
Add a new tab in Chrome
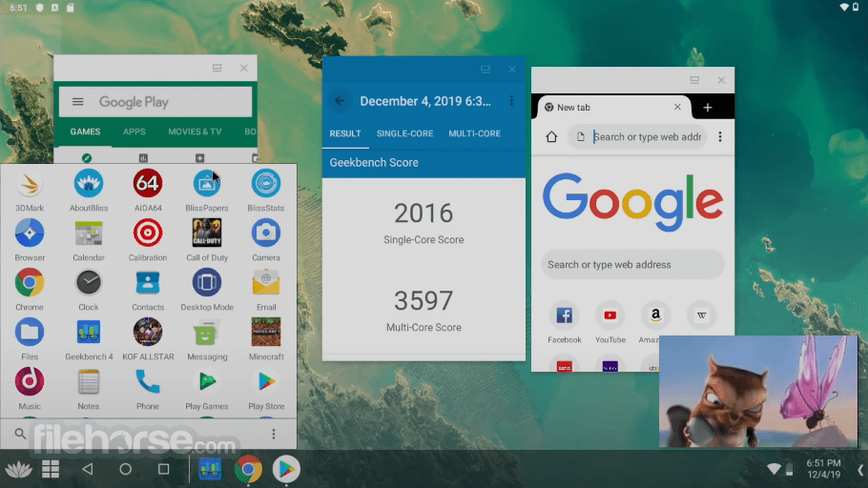point(708,108)
